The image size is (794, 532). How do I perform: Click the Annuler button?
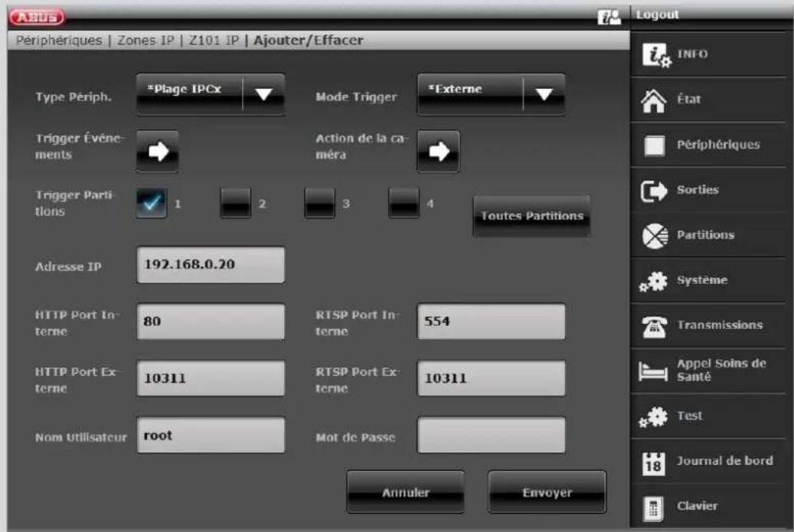coord(405,493)
